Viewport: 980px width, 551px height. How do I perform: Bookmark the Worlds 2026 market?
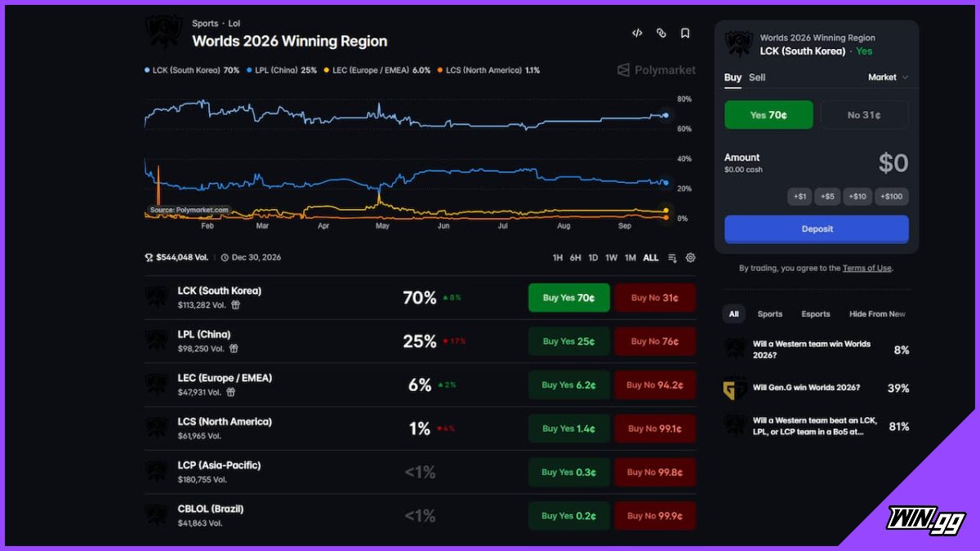(x=685, y=33)
